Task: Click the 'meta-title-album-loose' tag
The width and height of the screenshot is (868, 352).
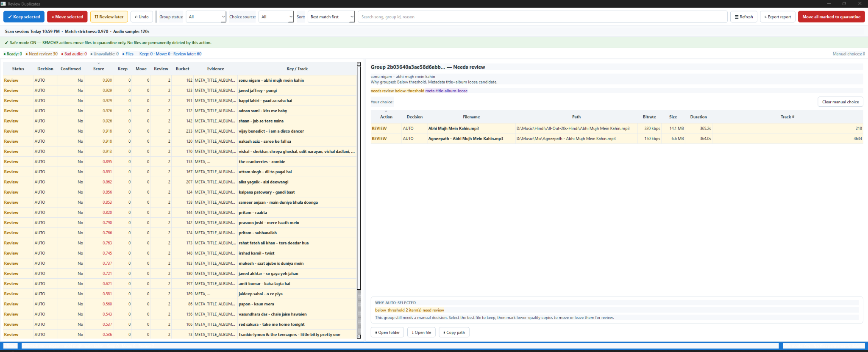Action: click(446, 91)
